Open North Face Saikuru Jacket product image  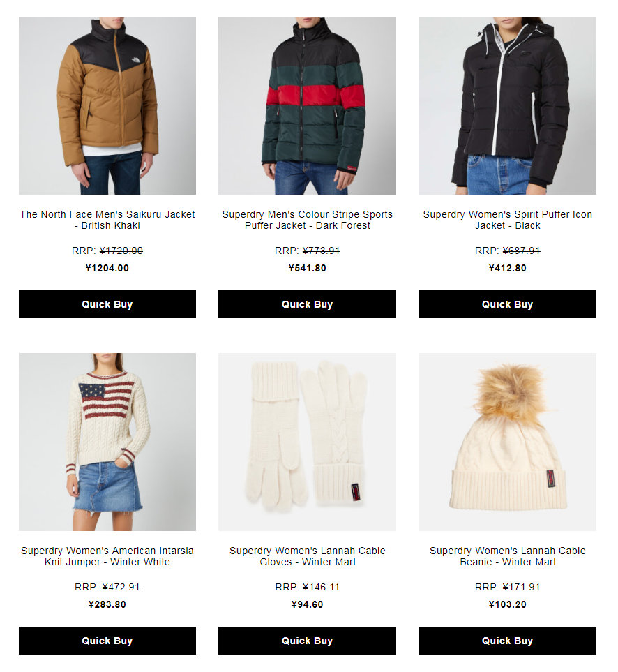pos(107,105)
